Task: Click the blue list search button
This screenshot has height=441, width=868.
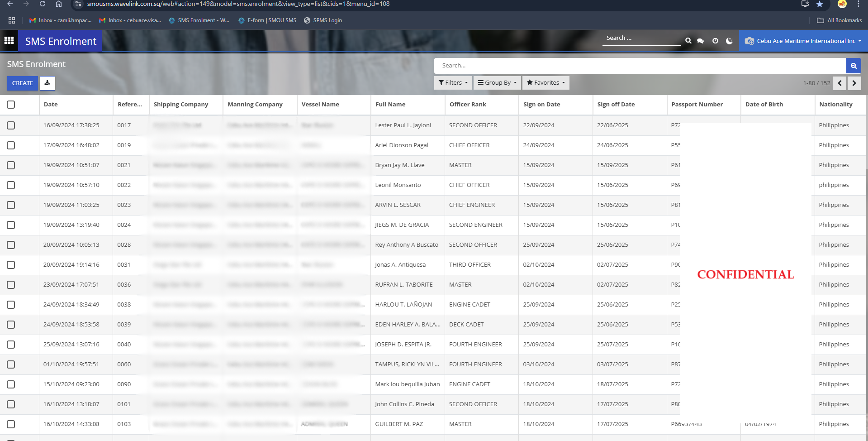Action: [854, 66]
